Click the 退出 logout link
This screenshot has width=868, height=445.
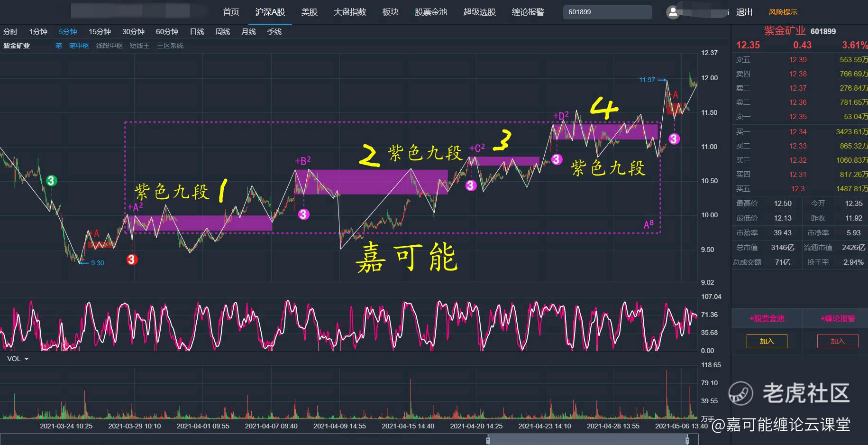[x=744, y=12]
